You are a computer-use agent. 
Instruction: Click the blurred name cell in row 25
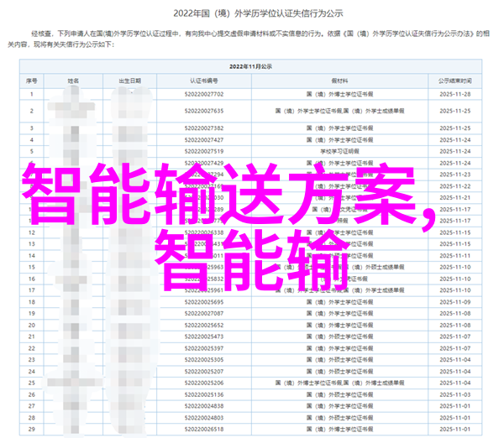[x=73, y=383]
